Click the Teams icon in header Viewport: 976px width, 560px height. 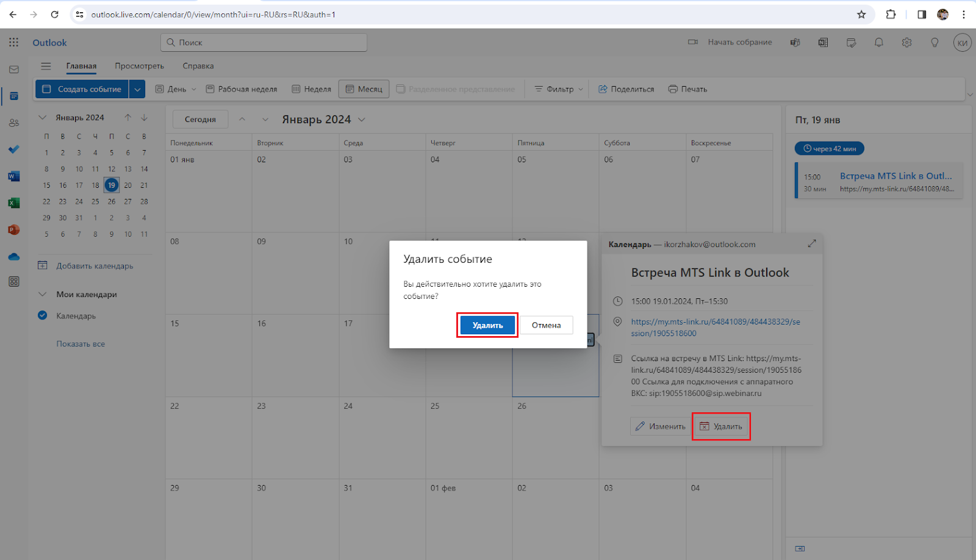click(x=795, y=42)
